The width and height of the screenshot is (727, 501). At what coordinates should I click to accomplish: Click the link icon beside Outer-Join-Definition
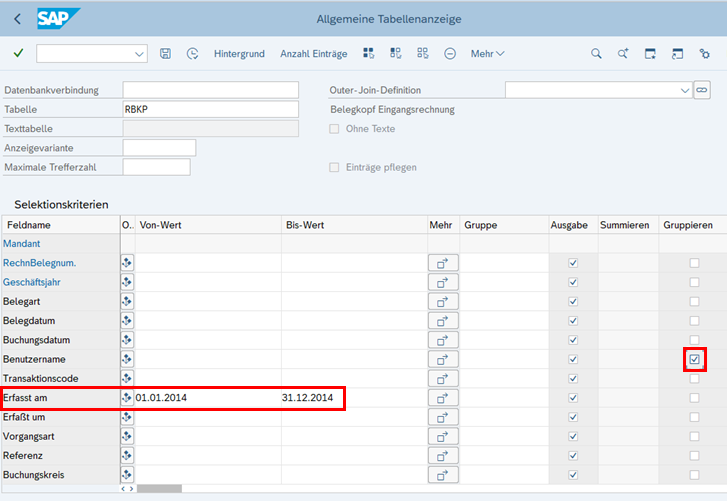point(702,90)
